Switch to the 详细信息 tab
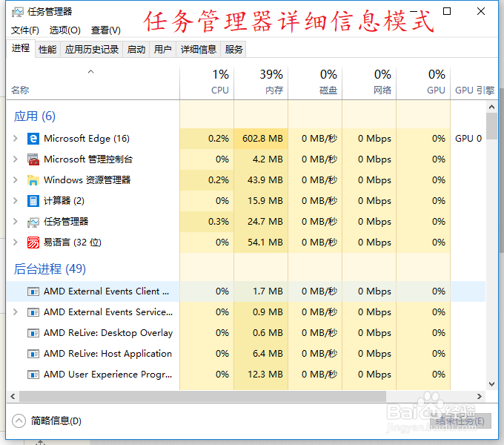Image resolution: width=504 pixels, height=445 pixels. [199, 50]
